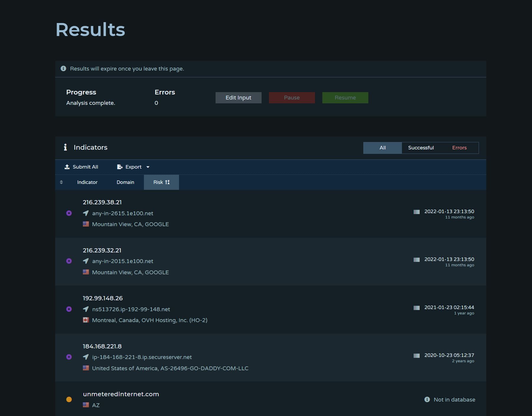The width and height of the screenshot is (532, 416).
Task: Click barcode icon for 216.239.32.21 timestamp
Action: click(417, 260)
